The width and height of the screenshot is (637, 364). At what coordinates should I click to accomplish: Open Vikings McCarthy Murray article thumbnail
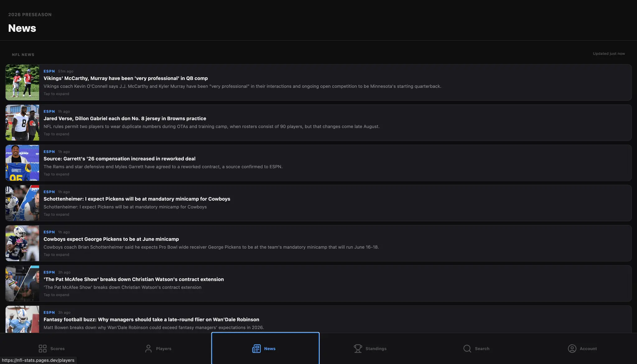[x=22, y=82]
